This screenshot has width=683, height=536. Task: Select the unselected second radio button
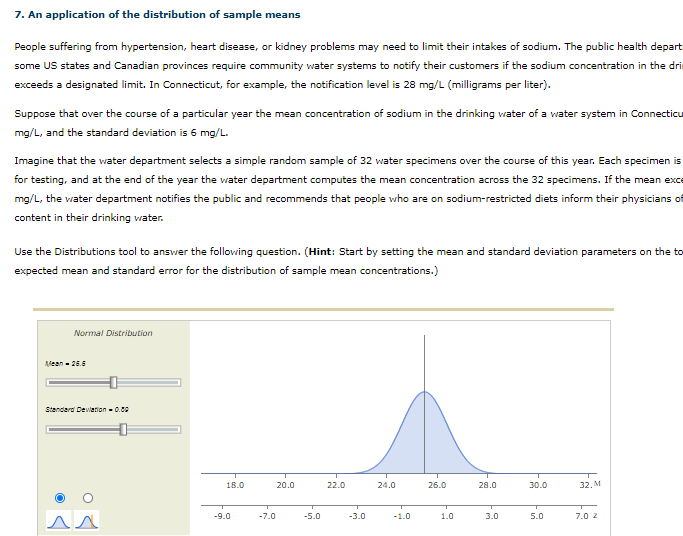point(88,498)
